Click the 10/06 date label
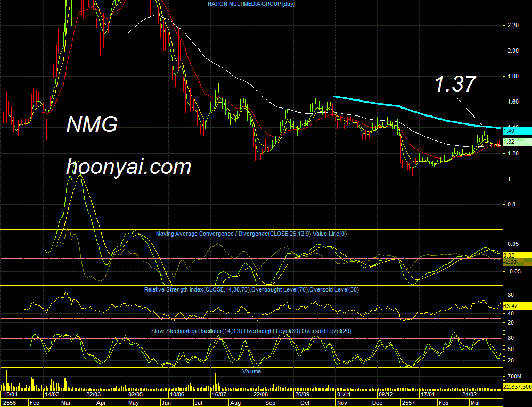 click(x=177, y=395)
